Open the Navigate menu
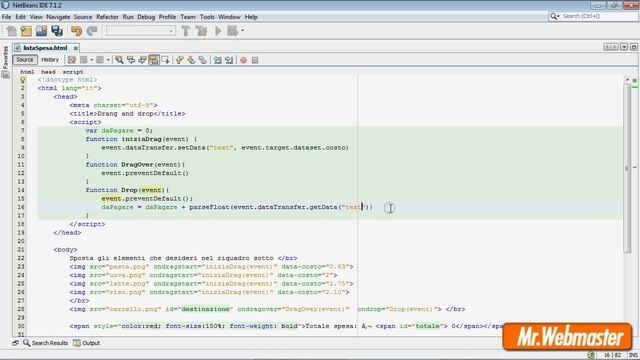Viewport: 640px width, 360px height. pos(58,17)
